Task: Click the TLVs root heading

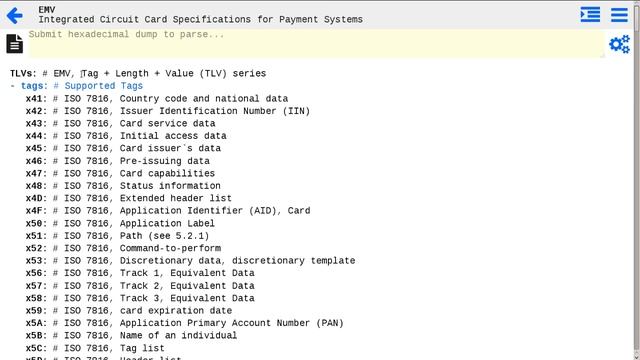Action: click(x=23, y=73)
